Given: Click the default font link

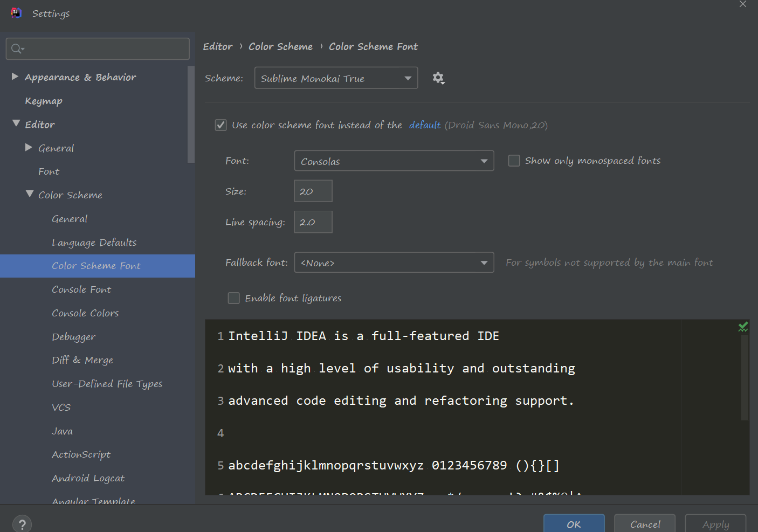Looking at the screenshot, I should pyautogui.click(x=425, y=125).
